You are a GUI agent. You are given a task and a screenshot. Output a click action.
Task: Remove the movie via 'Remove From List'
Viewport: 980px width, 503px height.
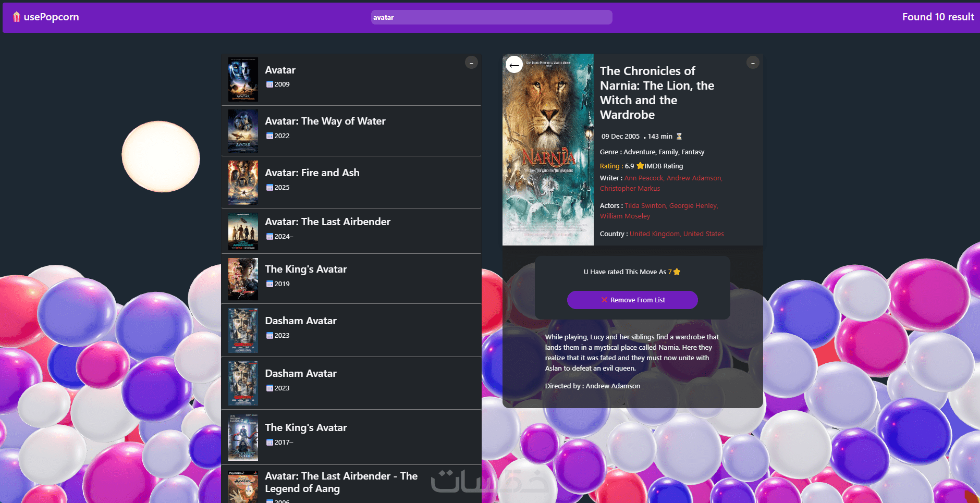(x=632, y=300)
